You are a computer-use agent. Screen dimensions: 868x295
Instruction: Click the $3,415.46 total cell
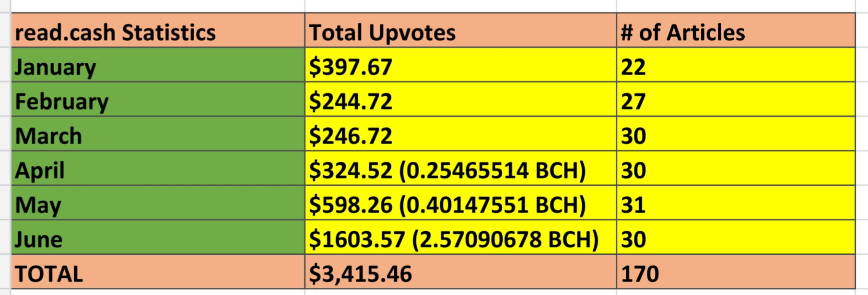460,272
